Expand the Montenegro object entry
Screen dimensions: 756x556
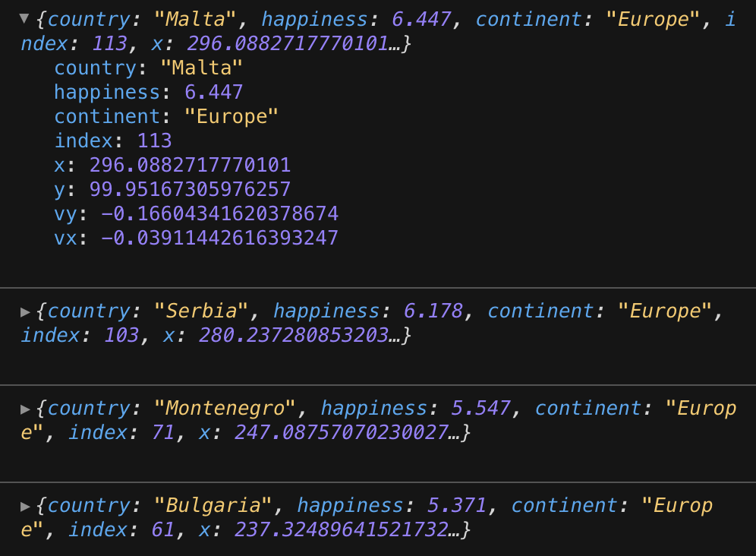[25, 409]
